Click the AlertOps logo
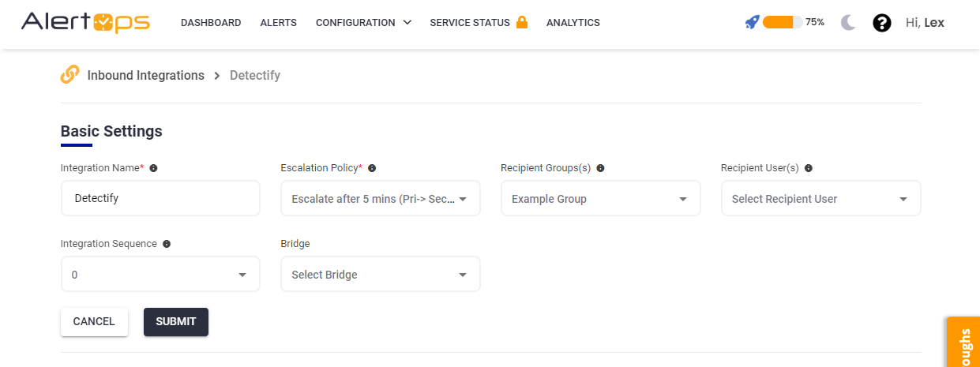Screen dimensions: 980x367 click(85, 22)
